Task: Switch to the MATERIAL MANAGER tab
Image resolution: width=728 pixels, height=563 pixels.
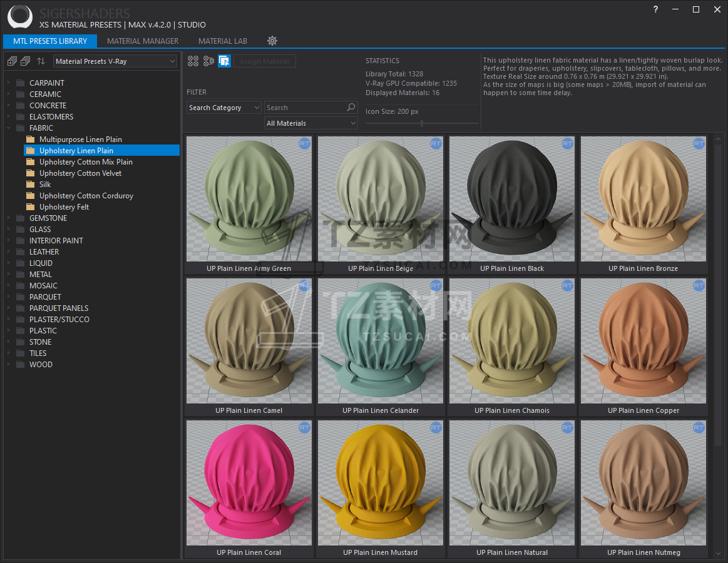Action: pos(143,41)
